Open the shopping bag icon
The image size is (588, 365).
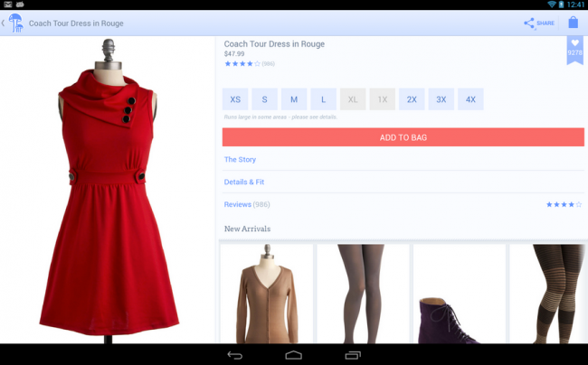point(573,23)
